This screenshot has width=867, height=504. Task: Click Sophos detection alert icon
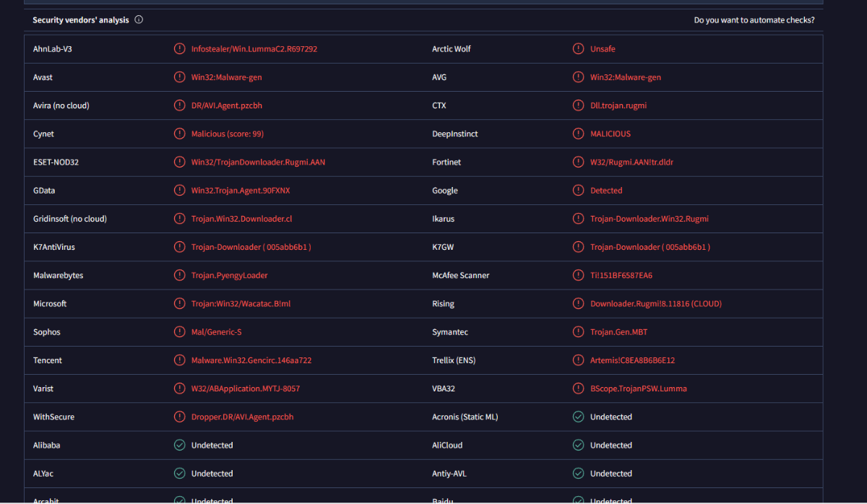[x=180, y=332]
